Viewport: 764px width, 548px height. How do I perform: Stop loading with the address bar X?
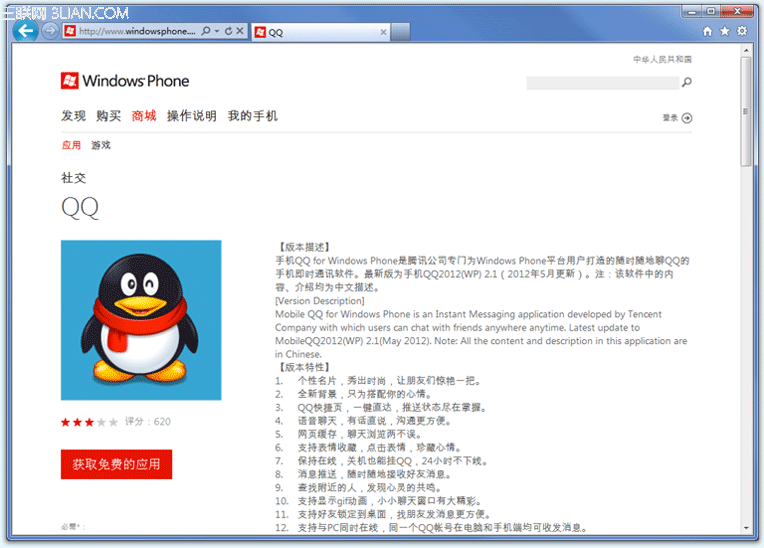(240, 31)
